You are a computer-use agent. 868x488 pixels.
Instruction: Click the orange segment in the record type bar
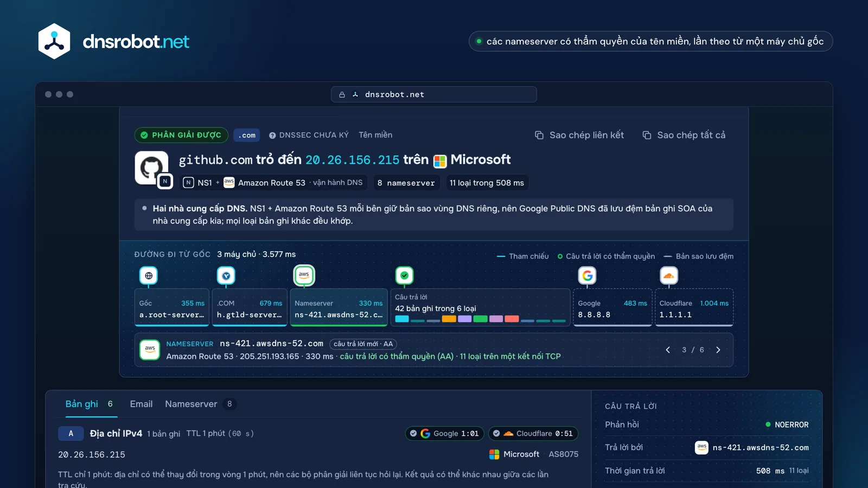[449, 319]
